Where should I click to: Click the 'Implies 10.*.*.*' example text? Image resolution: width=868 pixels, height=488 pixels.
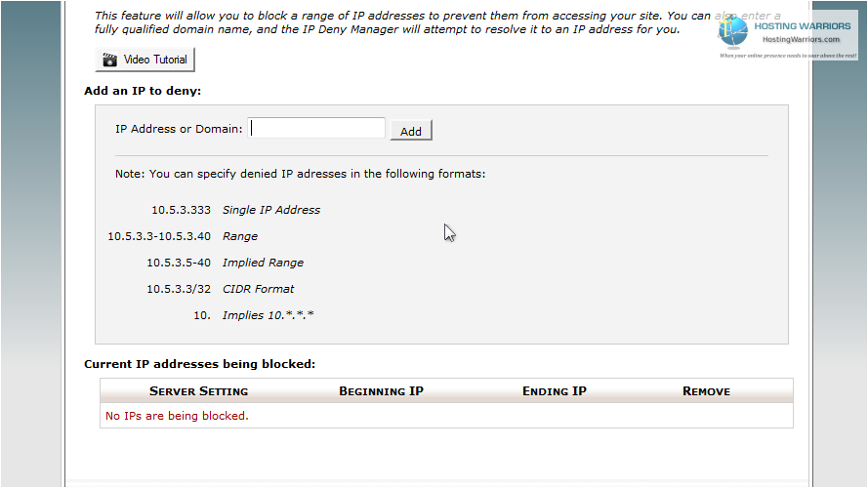point(268,315)
